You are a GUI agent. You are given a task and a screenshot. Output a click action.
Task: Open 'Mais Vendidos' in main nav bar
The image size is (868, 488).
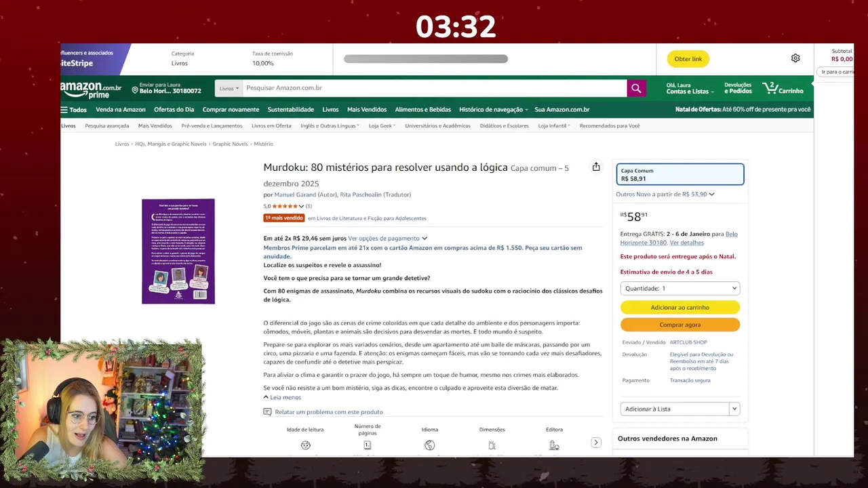[x=367, y=110]
